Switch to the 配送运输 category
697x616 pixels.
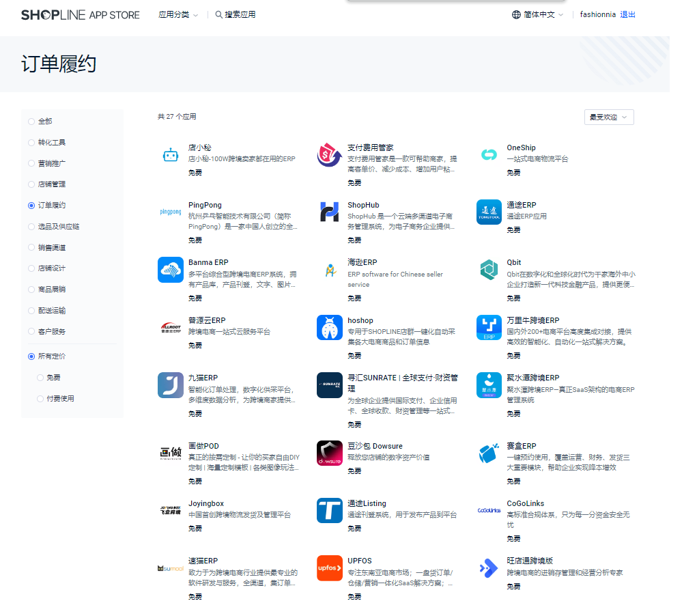[x=31, y=311]
